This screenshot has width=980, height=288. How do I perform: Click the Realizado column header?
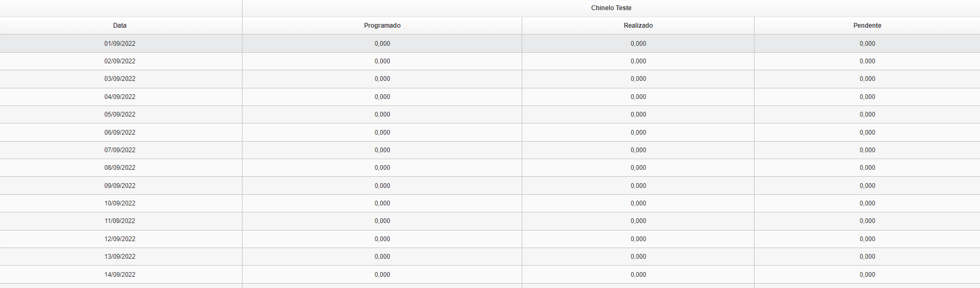coord(638,26)
